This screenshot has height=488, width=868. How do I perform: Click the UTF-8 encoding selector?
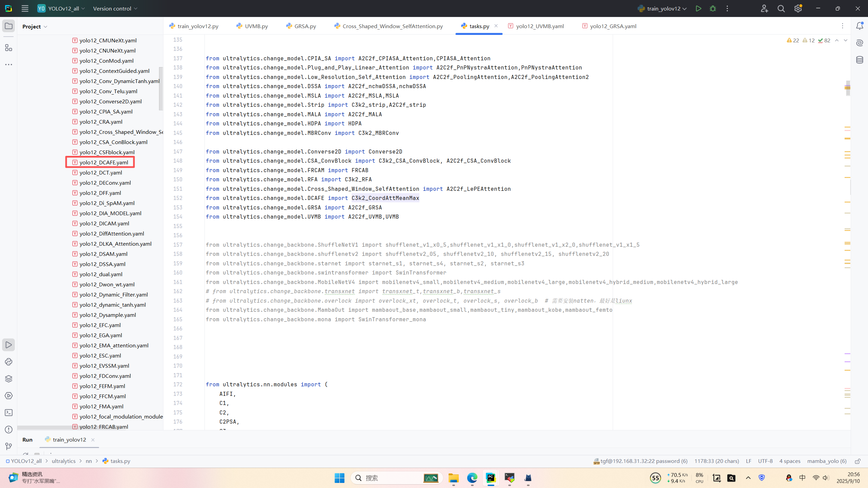(x=765, y=461)
